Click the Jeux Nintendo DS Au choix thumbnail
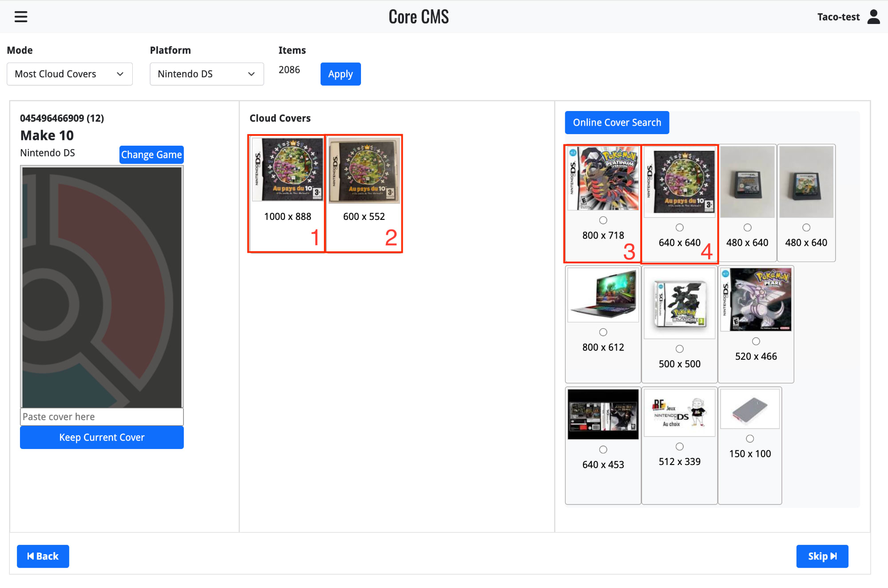 tap(679, 413)
